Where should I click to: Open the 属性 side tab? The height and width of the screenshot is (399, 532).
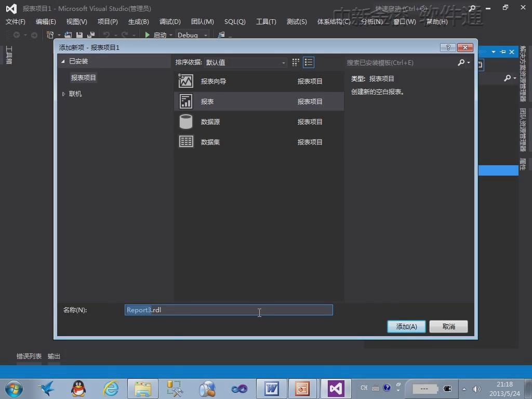pyautogui.click(x=523, y=165)
